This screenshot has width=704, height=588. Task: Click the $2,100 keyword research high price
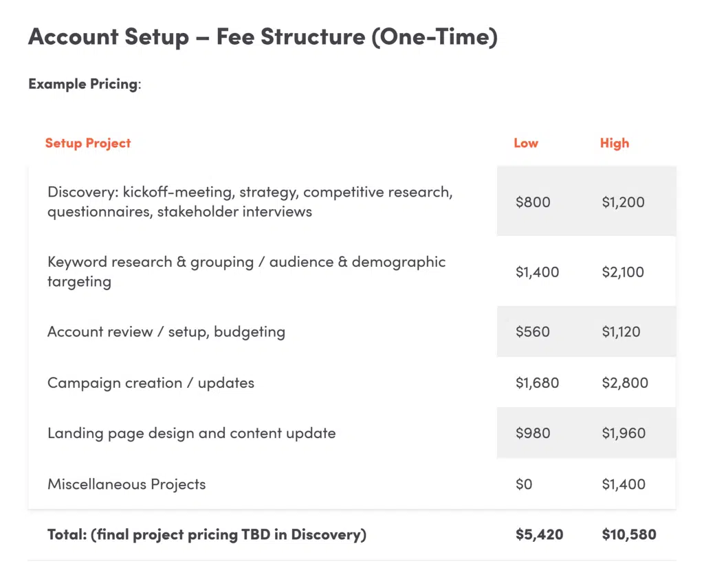pyautogui.click(x=623, y=272)
